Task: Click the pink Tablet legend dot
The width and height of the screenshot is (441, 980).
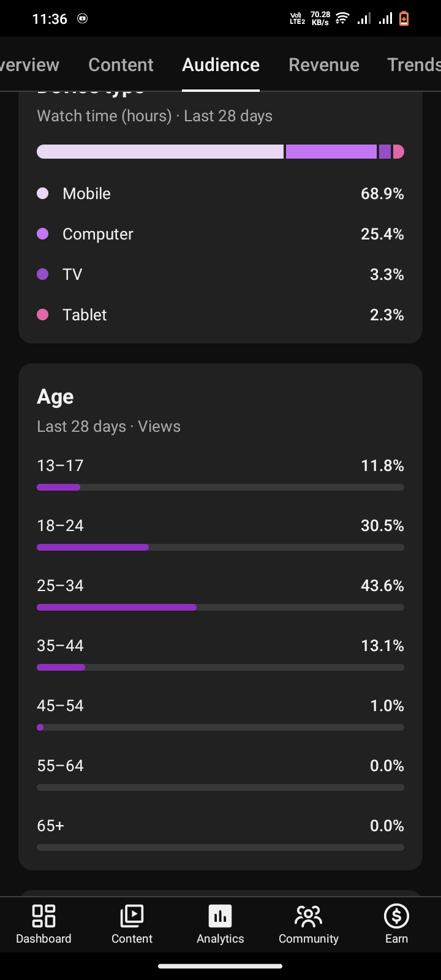Action: point(43,315)
